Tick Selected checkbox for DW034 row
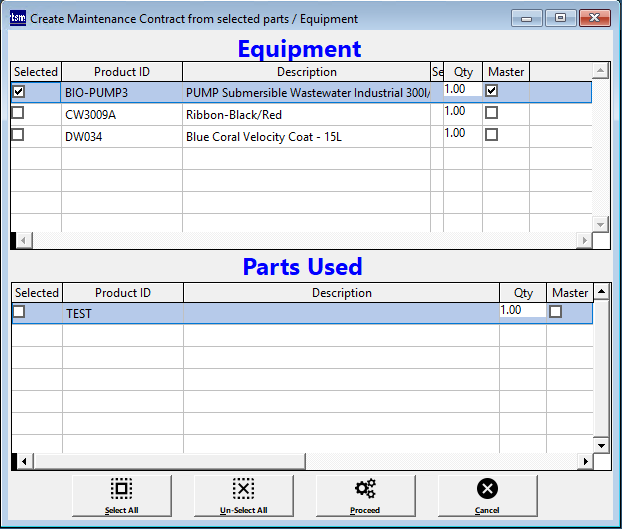The width and height of the screenshot is (622, 529). pos(18,135)
